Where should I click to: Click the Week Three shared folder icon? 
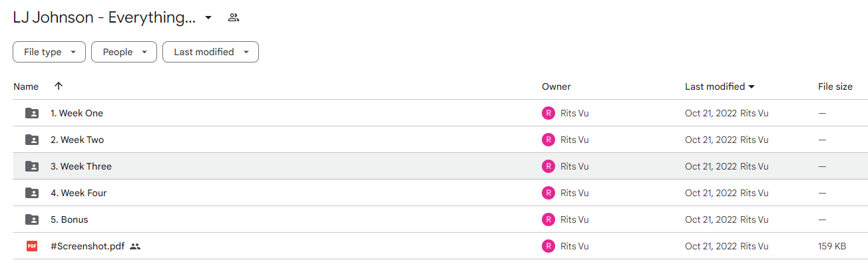point(32,166)
